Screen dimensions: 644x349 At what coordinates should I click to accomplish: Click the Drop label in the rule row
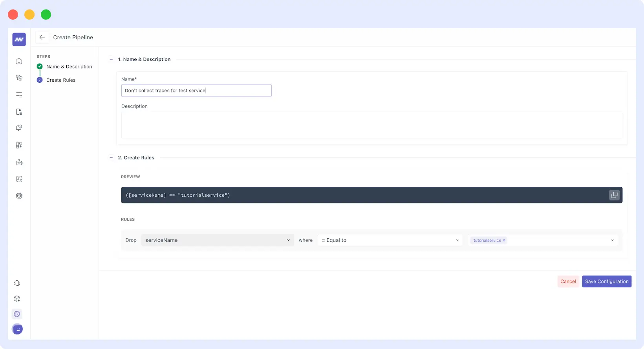coord(131,240)
